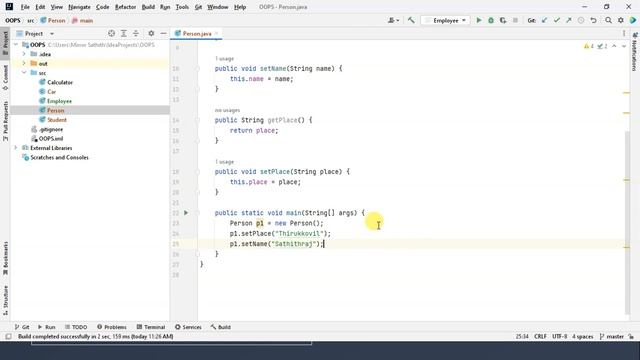Image resolution: width=640 pixels, height=360 pixels.
Task: Select .gitignore file in project tree
Action: [x=51, y=129]
